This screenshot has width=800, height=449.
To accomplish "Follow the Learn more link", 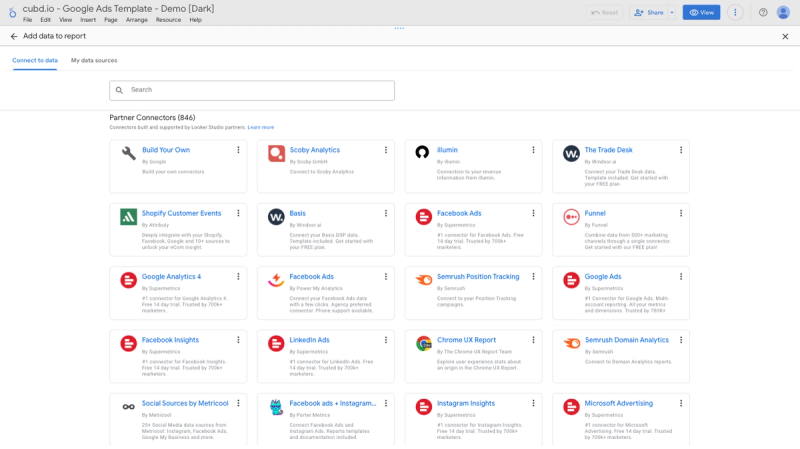I will (x=261, y=127).
